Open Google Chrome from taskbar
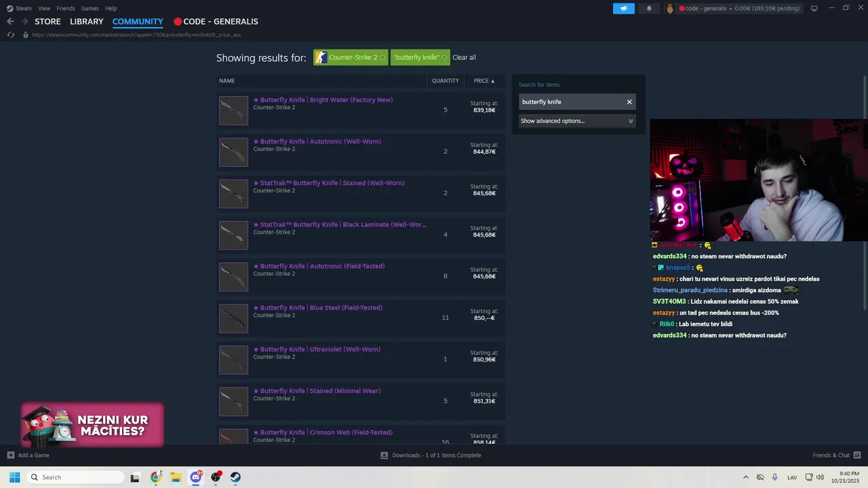The height and width of the screenshot is (488, 868). pyautogui.click(x=156, y=477)
